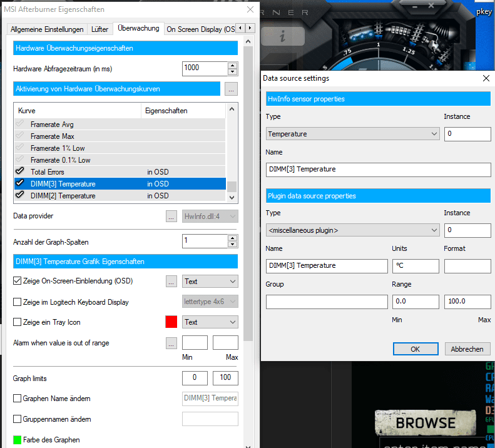Open miscellaneous plugin Type dropdown
Viewport: 495px width, 448px height.
[x=352, y=230]
